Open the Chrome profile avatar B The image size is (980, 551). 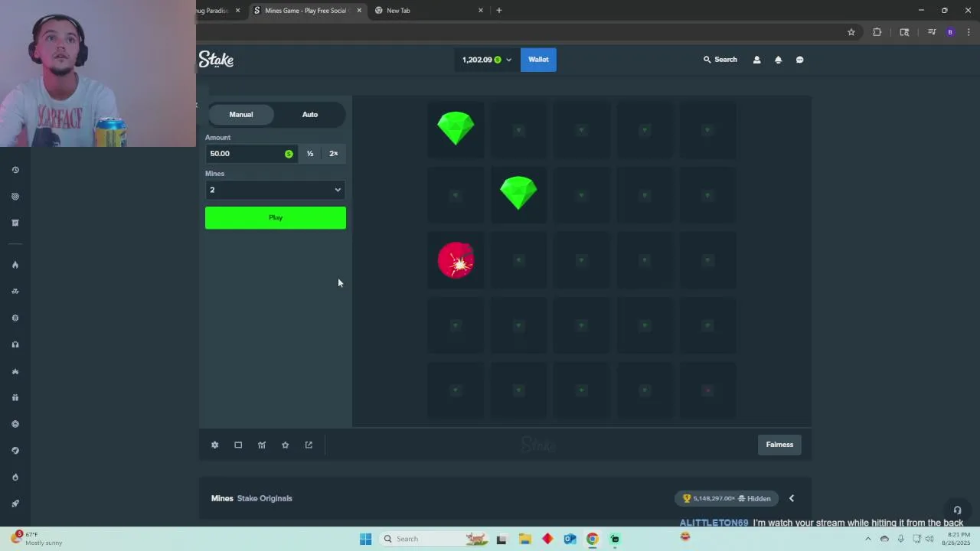click(x=950, y=32)
